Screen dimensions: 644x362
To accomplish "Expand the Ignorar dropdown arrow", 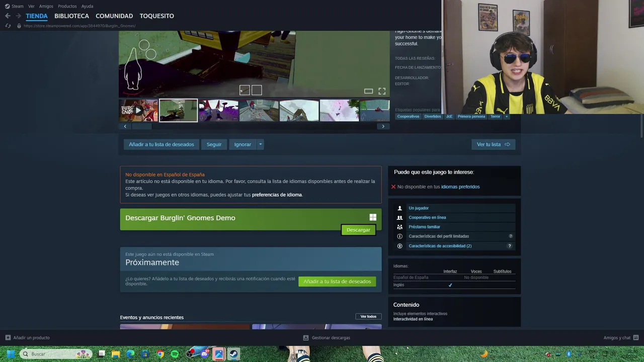I will 260,144.
